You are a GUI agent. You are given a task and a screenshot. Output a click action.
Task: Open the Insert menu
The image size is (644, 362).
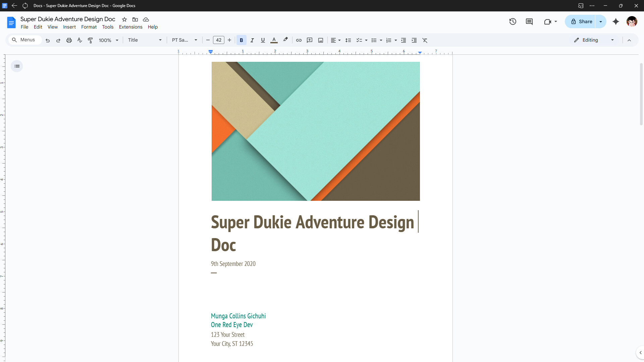click(x=69, y=27)
